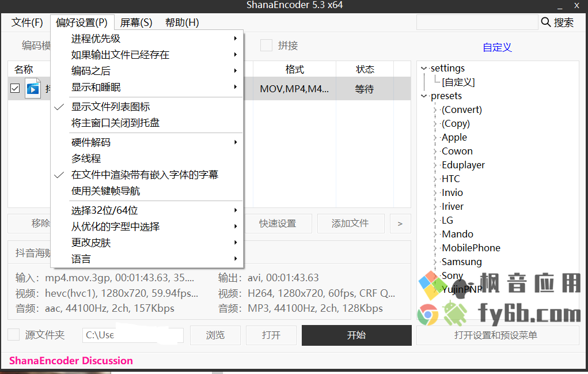Click the search input field
This screenshot has width=588, height=374.
tap(477, 22)
